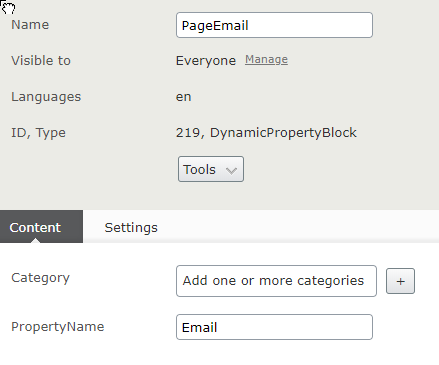
Task: Click the Add one or more categories field
Action: [276, 281]
